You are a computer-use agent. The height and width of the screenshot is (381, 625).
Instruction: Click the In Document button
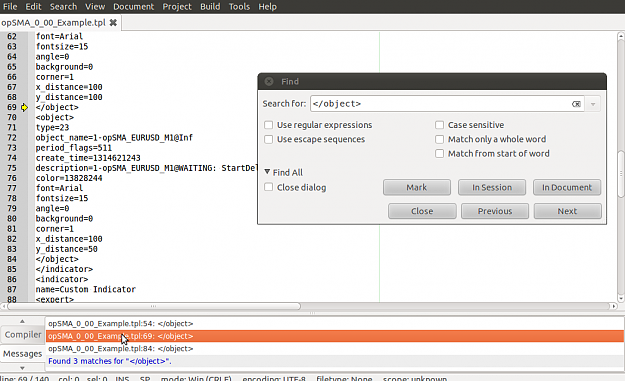tap(567, 187)
